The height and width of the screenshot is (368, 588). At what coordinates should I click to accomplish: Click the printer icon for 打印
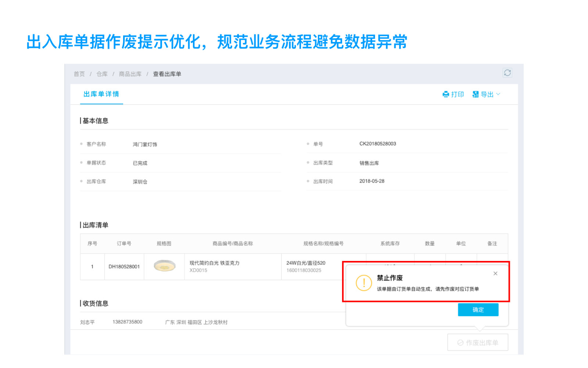click(446, 95)
